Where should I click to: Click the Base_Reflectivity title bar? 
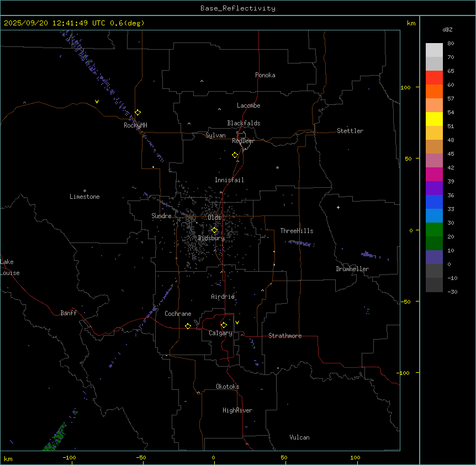(237, 8)
